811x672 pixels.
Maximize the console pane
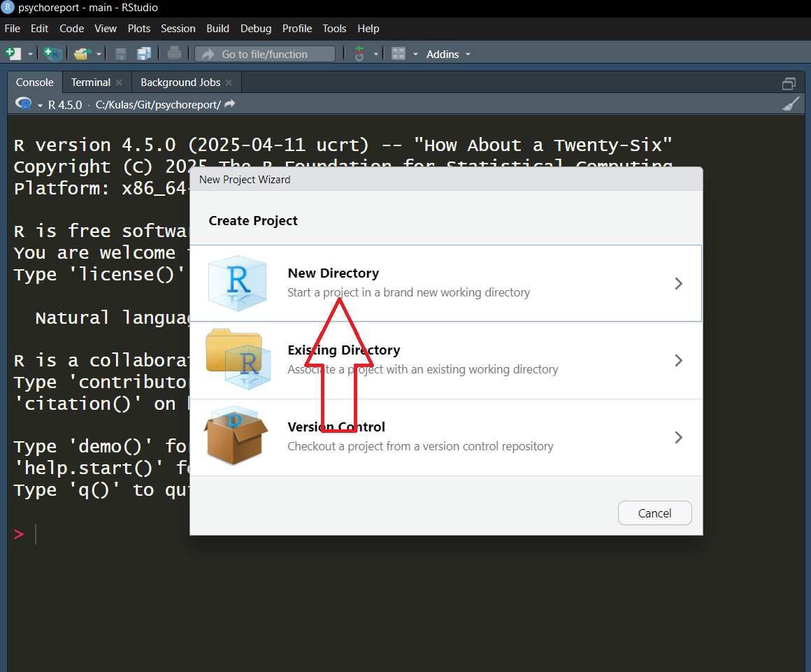(x=789, y=83)
